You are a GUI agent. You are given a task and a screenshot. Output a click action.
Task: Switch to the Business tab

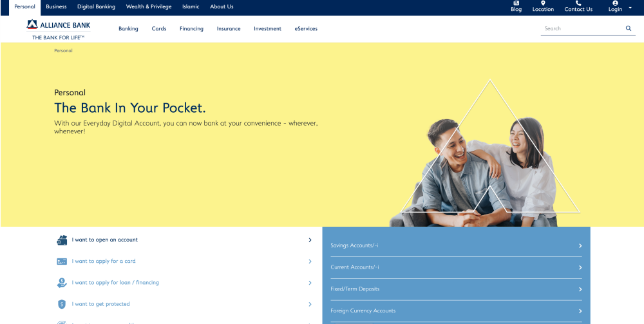tap(56, 7)
